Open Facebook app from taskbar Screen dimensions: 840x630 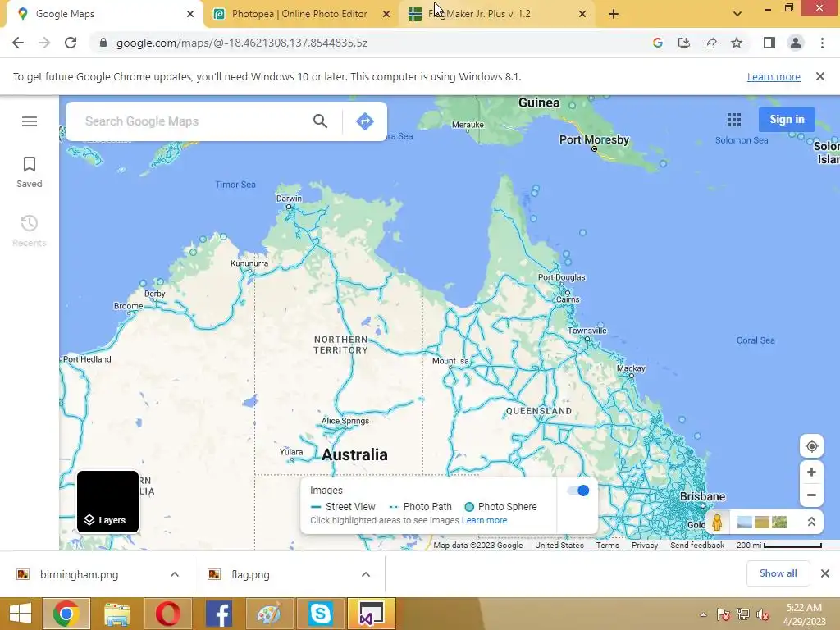pos(218,614)
